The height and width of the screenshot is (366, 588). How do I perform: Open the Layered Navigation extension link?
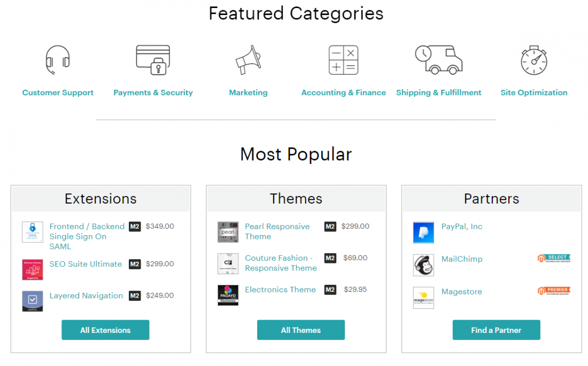[x=86, y=295]
